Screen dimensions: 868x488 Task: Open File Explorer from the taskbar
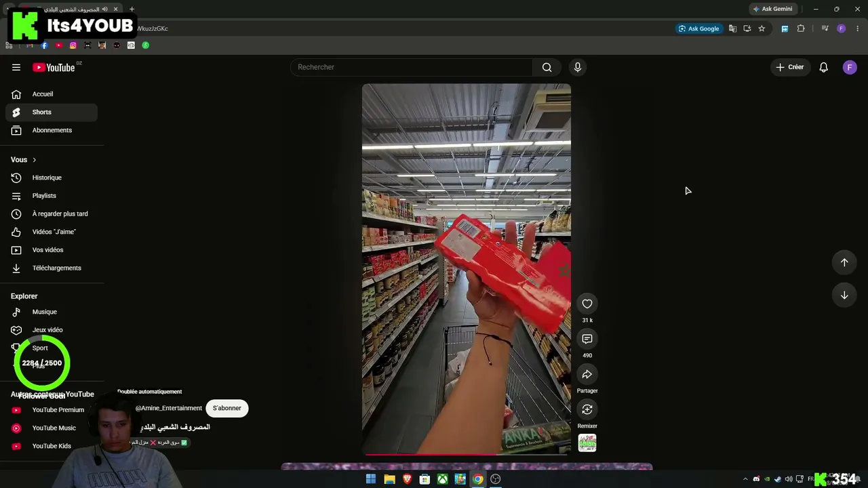[x=389, y=479]
